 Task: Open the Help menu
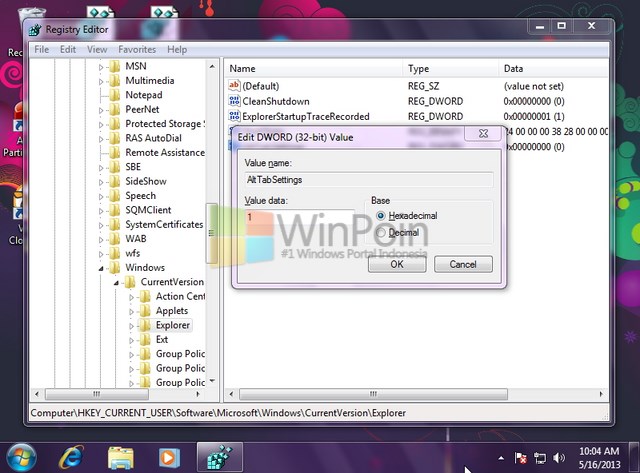click(177, 49)
